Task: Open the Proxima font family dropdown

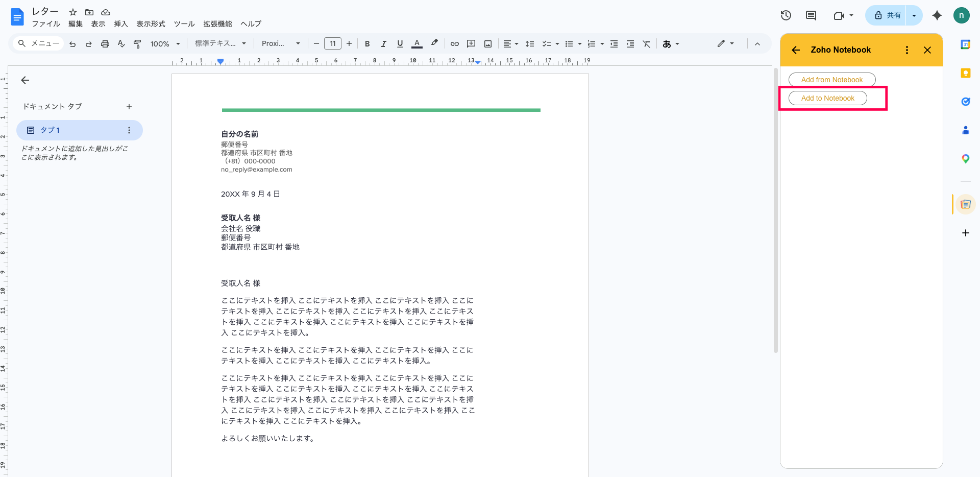Action: pos(281,44)
